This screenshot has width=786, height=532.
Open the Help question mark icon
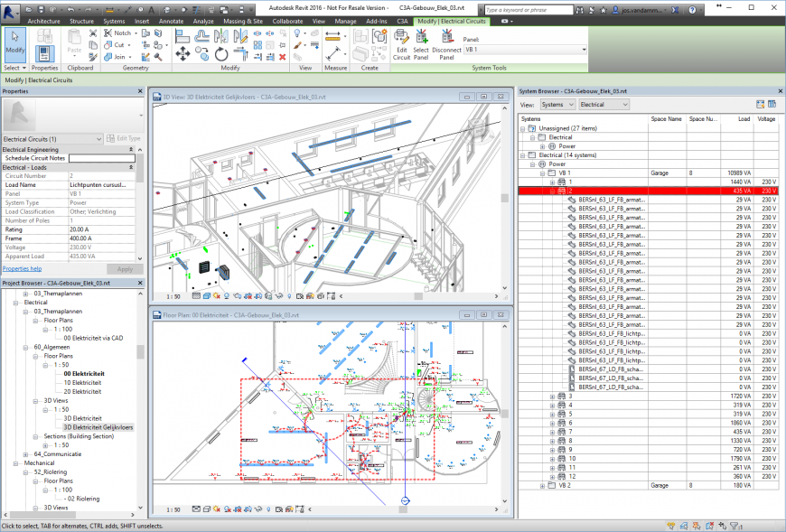pyautogui.click(x=692, y=10)
